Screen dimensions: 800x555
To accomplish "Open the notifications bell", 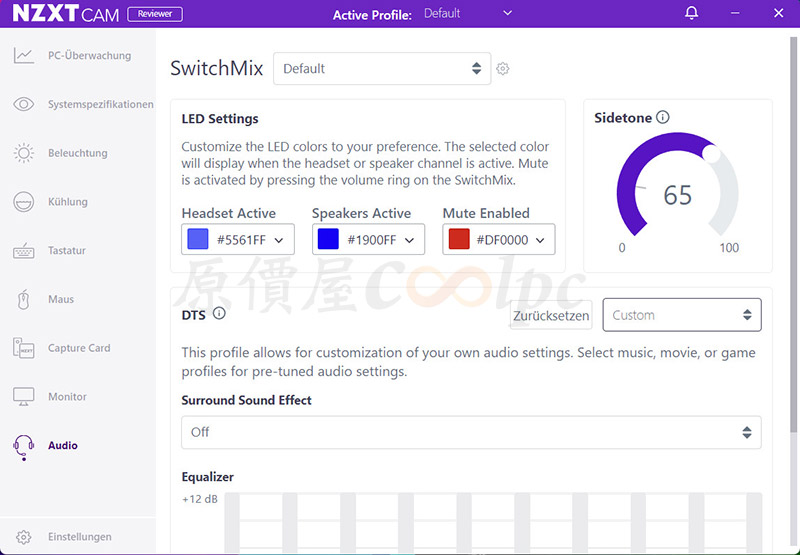I will 691,13.
